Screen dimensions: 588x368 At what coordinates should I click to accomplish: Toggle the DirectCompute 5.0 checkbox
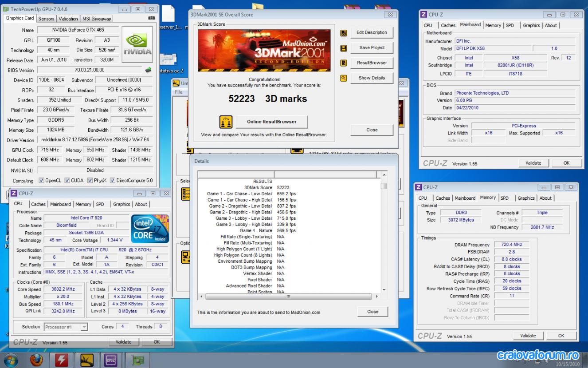[x=113, y=180]
